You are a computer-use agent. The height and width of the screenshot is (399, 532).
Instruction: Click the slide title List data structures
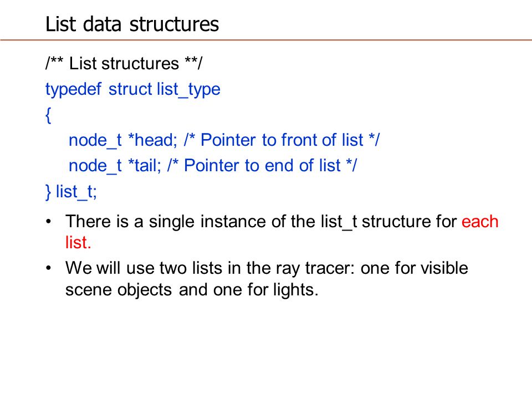point(132,24)
